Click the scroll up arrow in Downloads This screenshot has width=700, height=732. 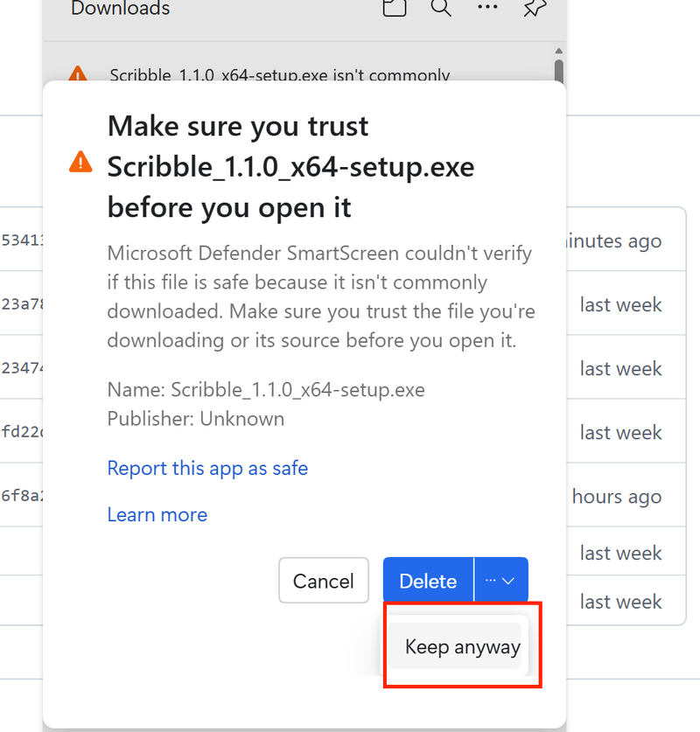click(558, 51)
